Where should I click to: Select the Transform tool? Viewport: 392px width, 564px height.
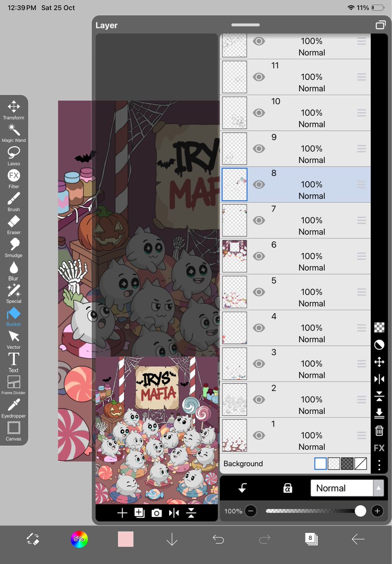pyautogui.click(x=14, y=110)
